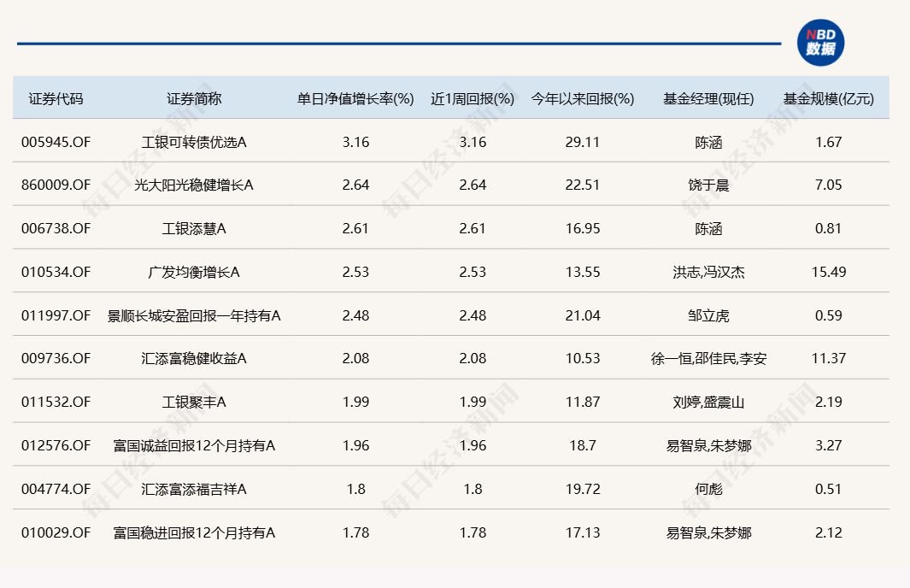Image resolution: width=910 pixels, height=588 pixels.
Task: Open fund code 005945.OF
Action: [x=56, y=142]
